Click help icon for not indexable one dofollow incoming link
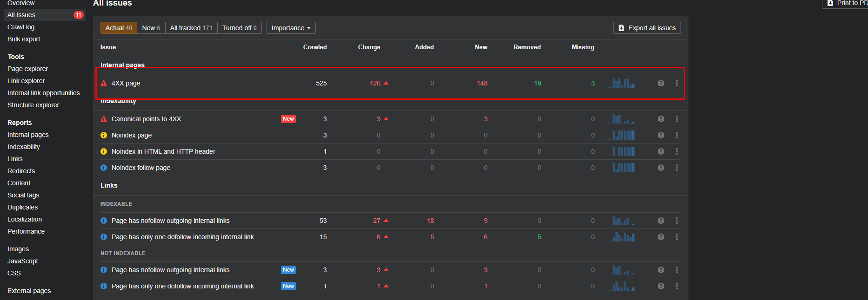The width and height of the screenshot is (868, 300). (661, 286)
